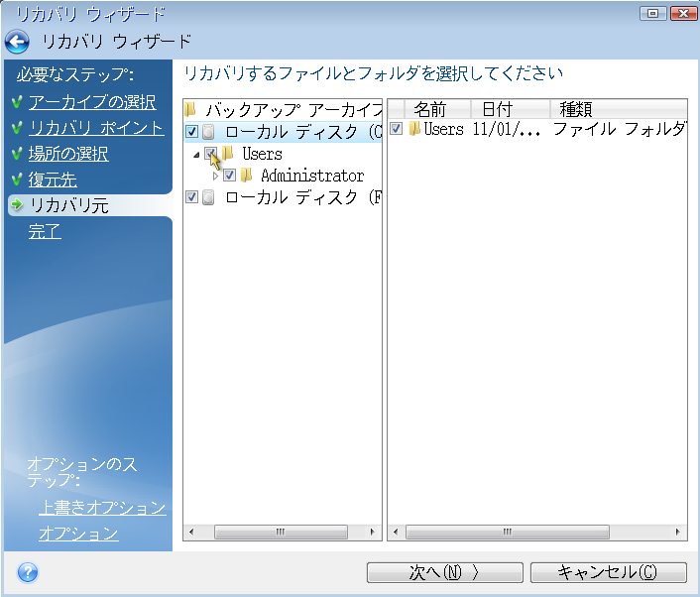Click the 次へ(N) button
The image size is (700, 597).
(x=444, y=573)
